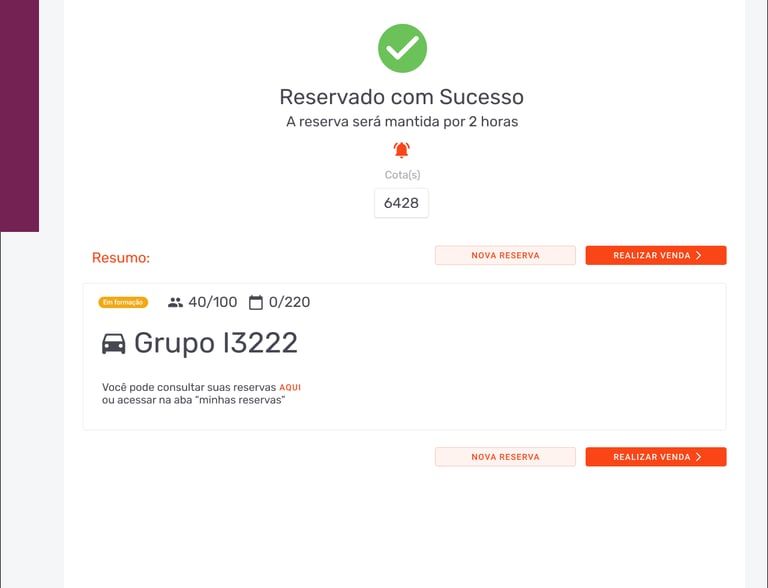Viewport: 768px width, 588px height.
Task: Click the Em formação status badge
Action: [x=123, y=302]
